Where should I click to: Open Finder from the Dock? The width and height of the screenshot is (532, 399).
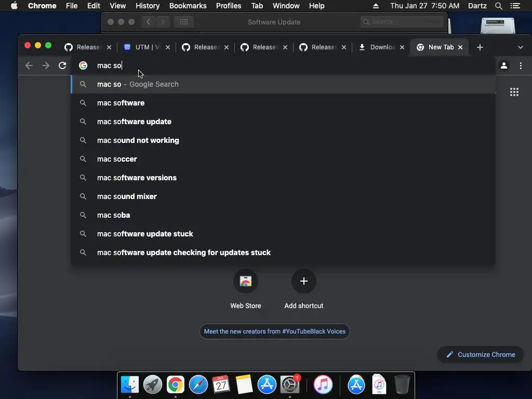129,384
